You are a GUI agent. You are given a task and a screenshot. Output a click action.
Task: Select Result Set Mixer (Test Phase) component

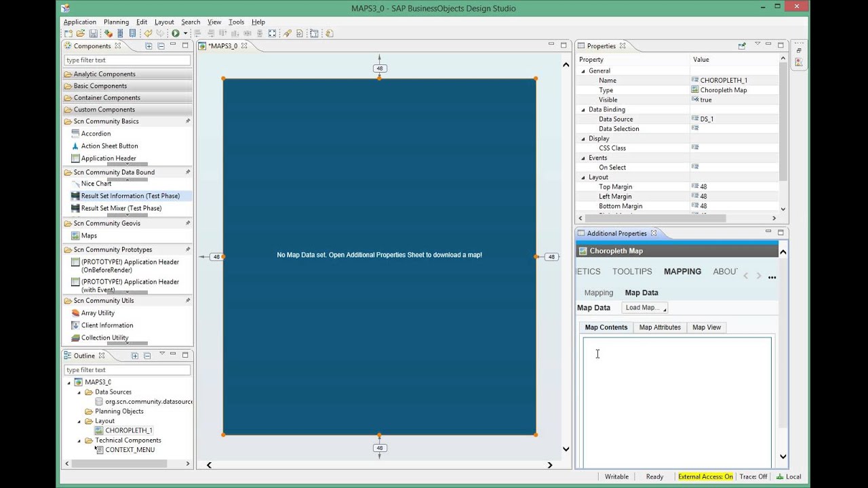tap(121, 208)
